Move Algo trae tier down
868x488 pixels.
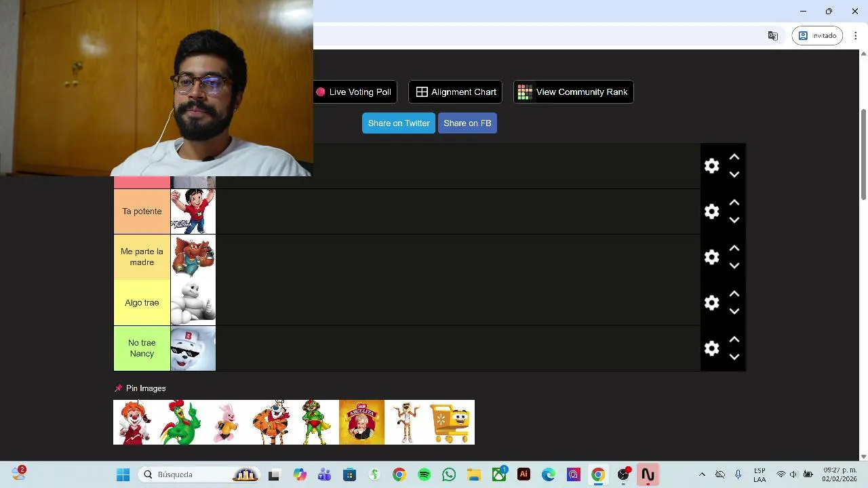[x=734, y=311]
